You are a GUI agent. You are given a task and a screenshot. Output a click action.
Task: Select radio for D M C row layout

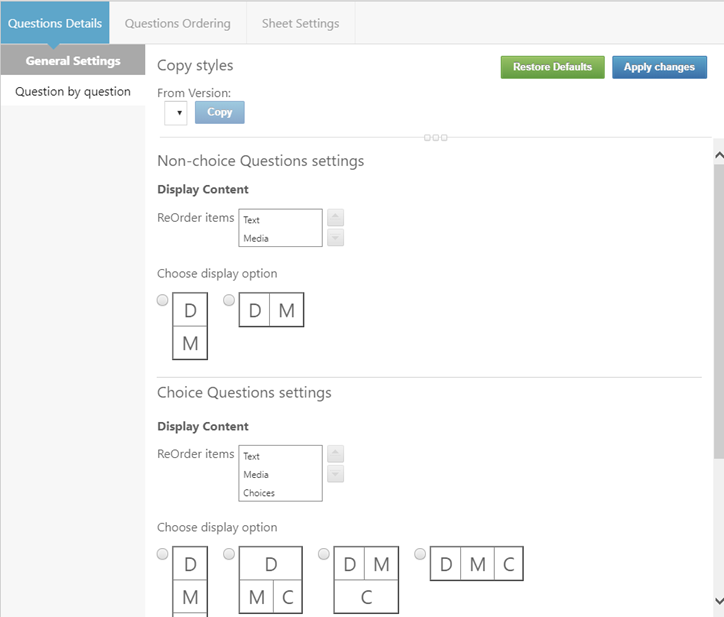point(420,554)
